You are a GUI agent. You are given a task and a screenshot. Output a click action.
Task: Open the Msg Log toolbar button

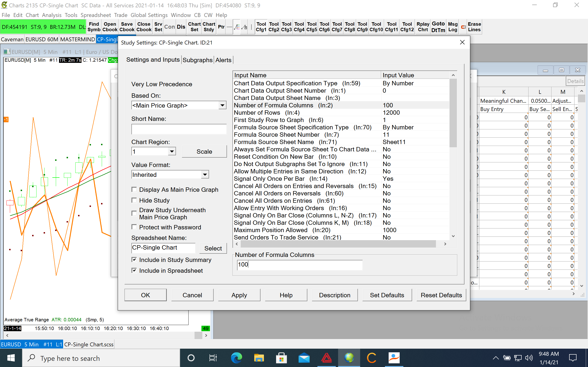452,27
